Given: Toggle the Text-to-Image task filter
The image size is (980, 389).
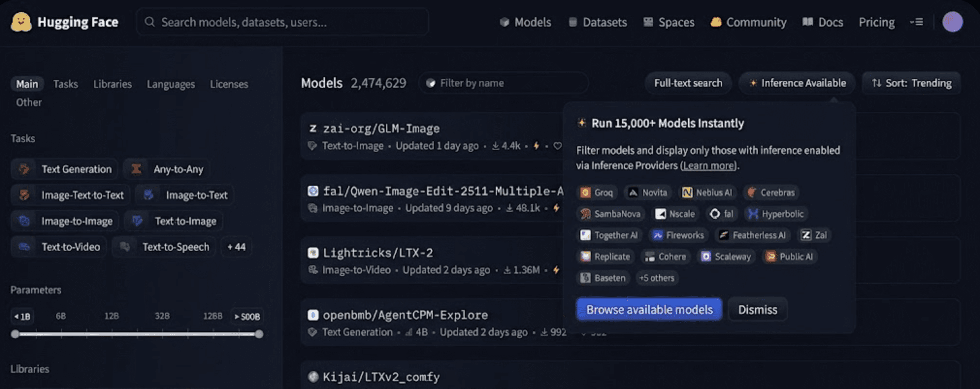Looking at the screenshot, I should coord(174,221).
